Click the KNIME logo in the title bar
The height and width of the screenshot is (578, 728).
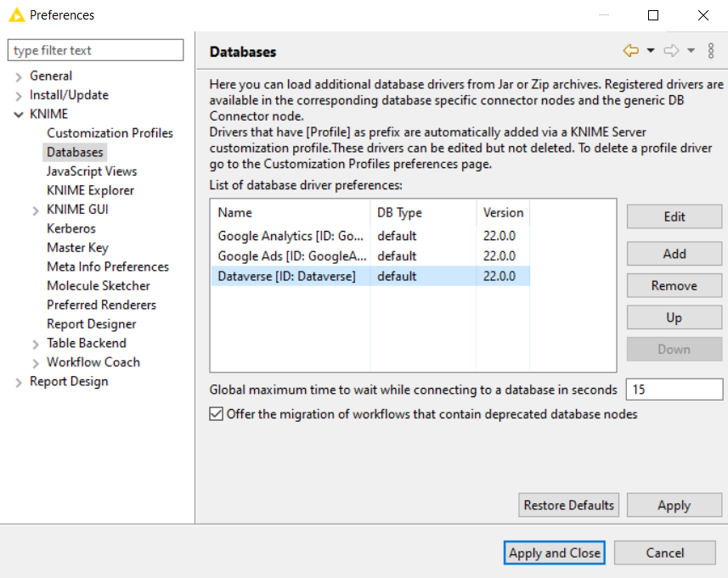[x=15, y=14]
